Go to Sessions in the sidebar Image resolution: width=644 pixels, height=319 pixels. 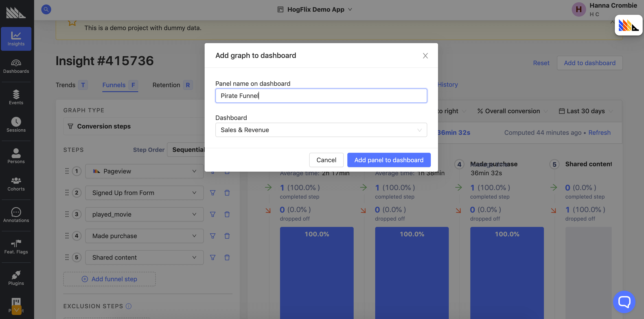coord(16,125)
